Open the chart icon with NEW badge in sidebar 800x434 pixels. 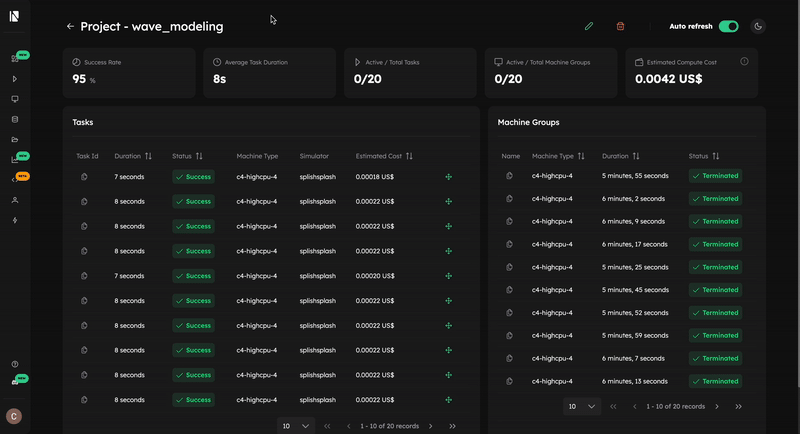coord(15,160)
